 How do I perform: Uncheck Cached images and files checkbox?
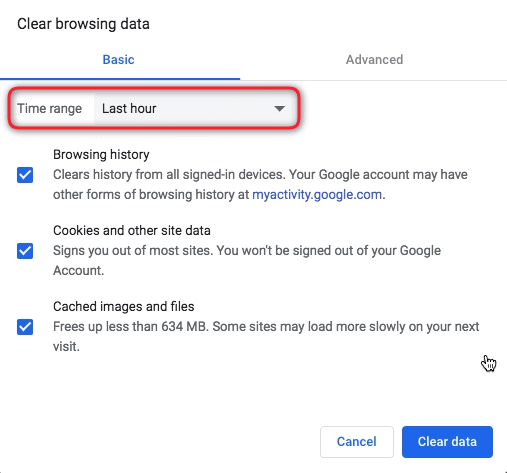tap(25, 327)
